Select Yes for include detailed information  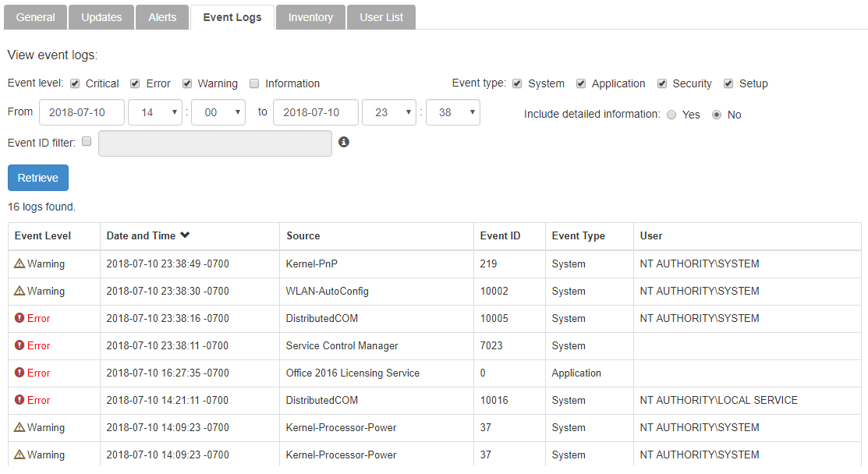point(671,115)
